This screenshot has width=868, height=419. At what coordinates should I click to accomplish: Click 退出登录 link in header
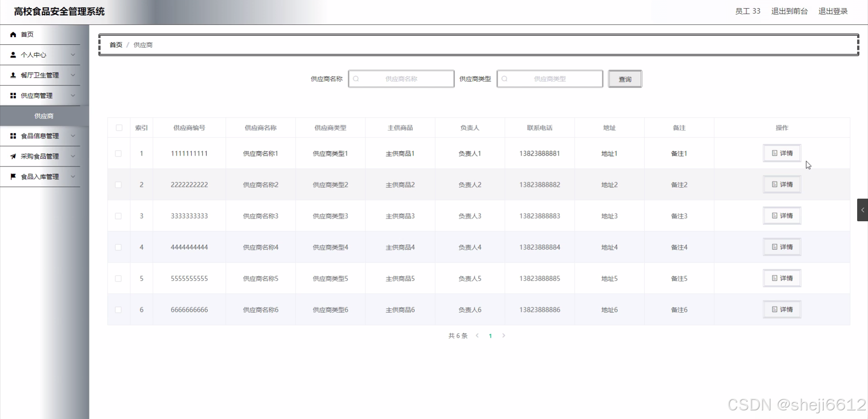(833, 11)
